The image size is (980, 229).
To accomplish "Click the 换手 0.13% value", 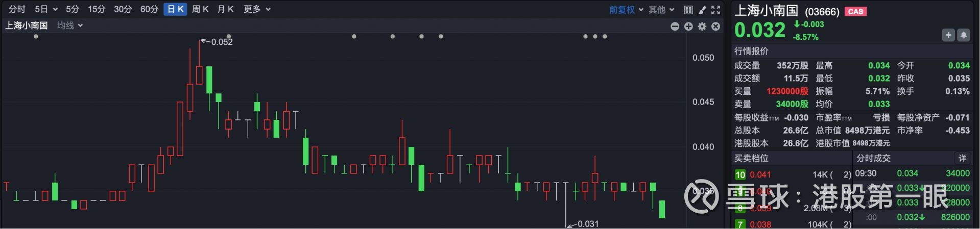I will 957,91.
